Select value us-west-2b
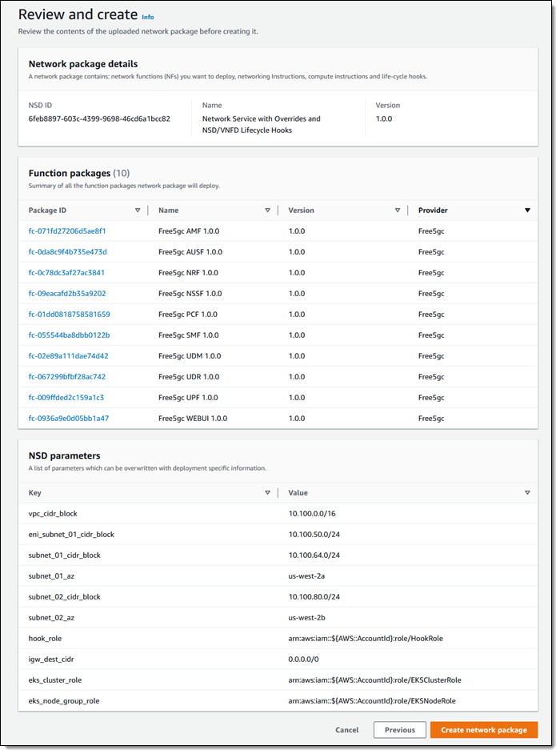Image resolution: width=560 pixels, height=754 pixels. (306, 617)
